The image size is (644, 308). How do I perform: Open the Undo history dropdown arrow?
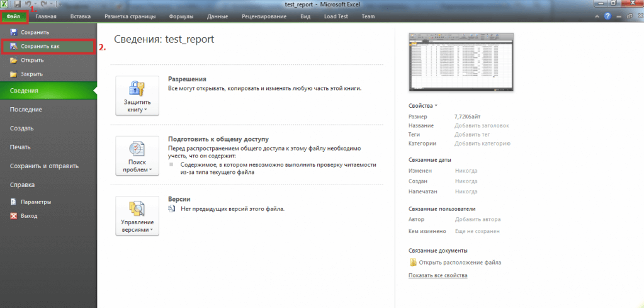tap(36, 4)
